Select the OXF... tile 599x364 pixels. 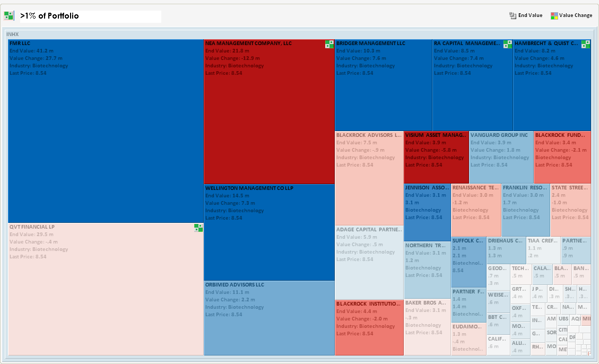coord(520,314)
